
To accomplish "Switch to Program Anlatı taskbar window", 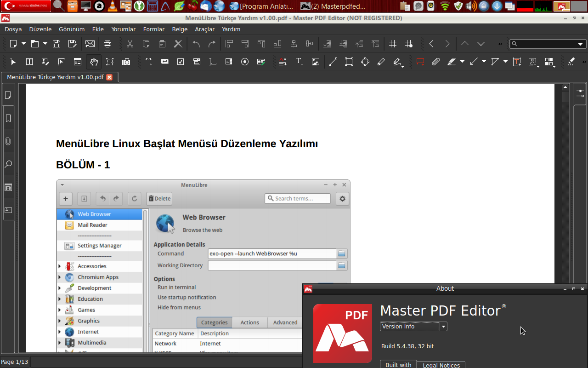I will (x=261, y=6).
